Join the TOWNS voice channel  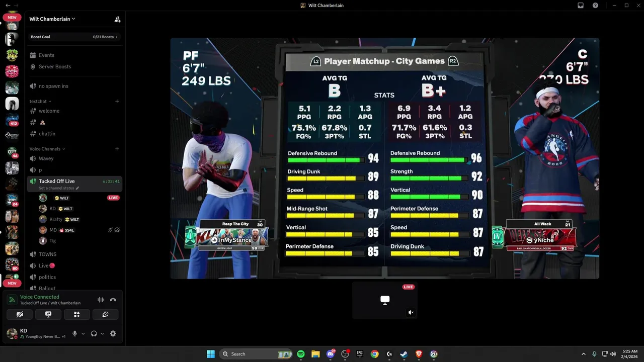pos(74,254)
